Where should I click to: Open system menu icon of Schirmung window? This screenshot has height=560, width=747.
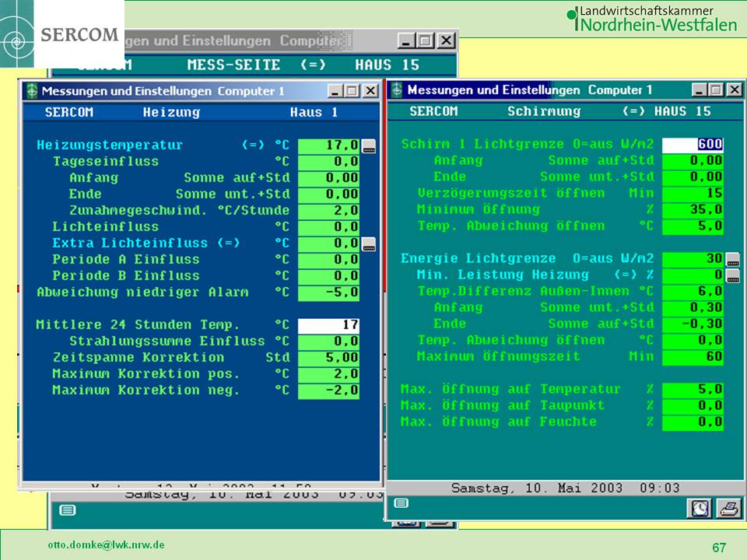coord(397,90)
